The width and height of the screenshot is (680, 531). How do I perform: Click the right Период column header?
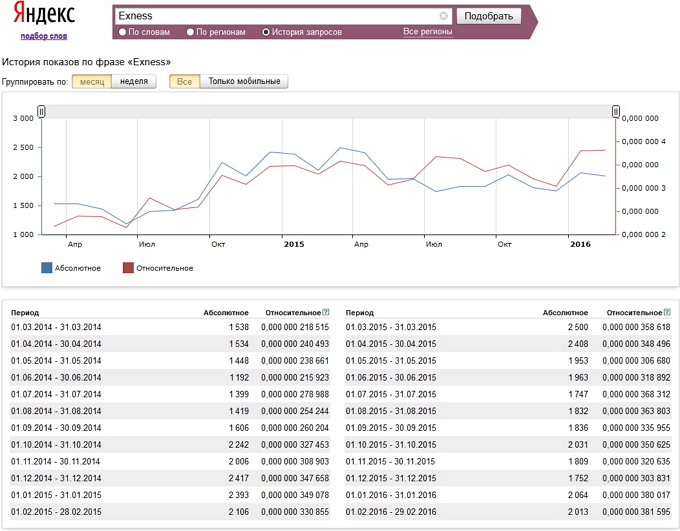[x=360, y=312]
